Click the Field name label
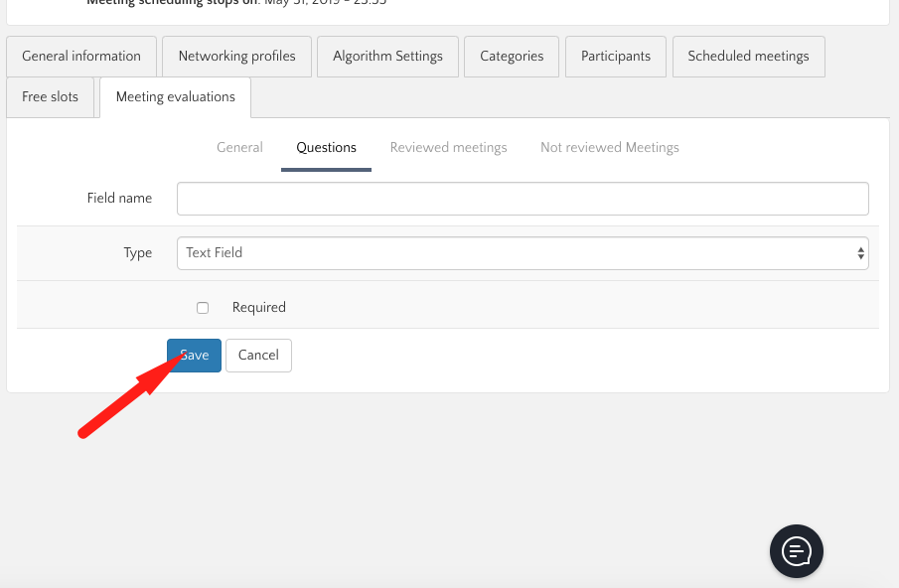 click(x=119, y=199)
